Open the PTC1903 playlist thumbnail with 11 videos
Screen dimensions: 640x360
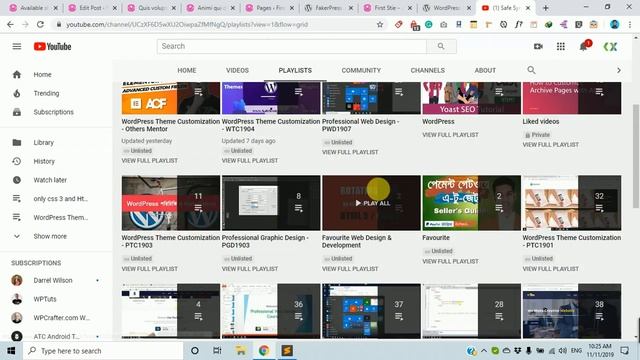click(x=171, y=203)
